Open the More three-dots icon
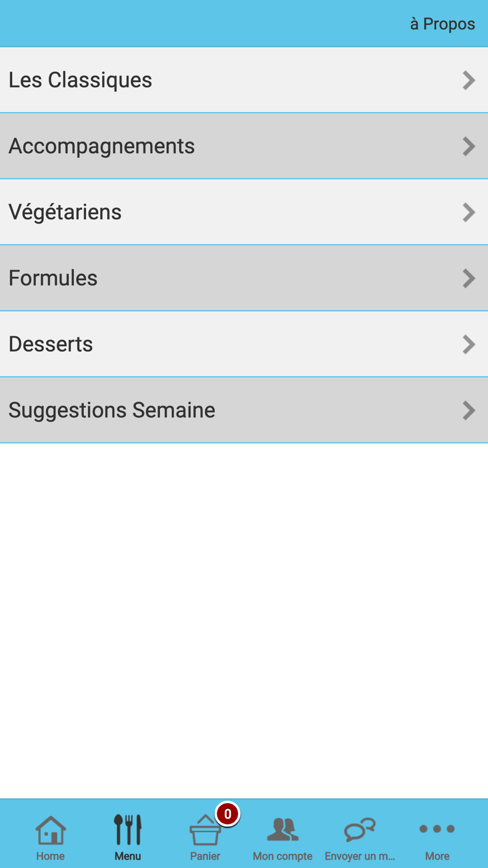Viewport: 488px width, 868px height. [x=437, y=829]
